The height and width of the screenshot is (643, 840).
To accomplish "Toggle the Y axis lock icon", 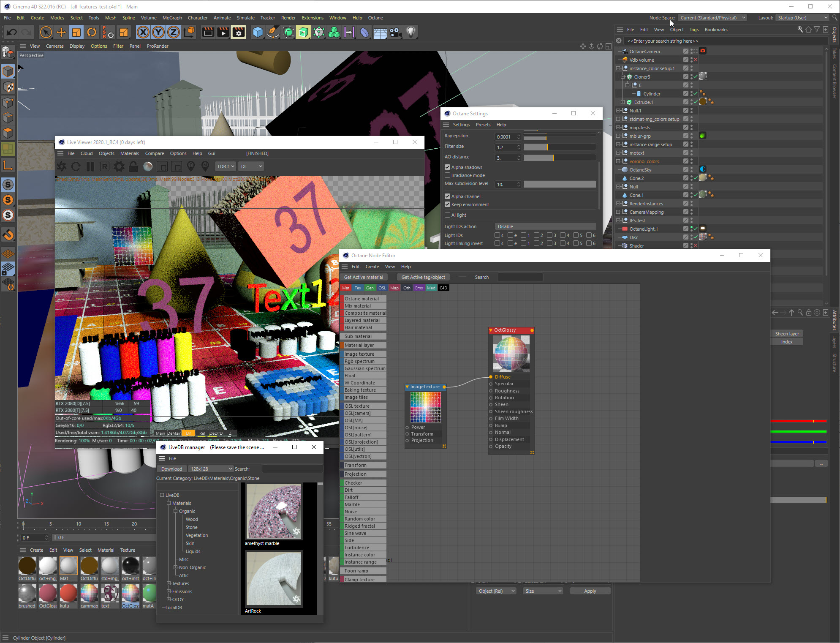I will (x=158, y=33).
